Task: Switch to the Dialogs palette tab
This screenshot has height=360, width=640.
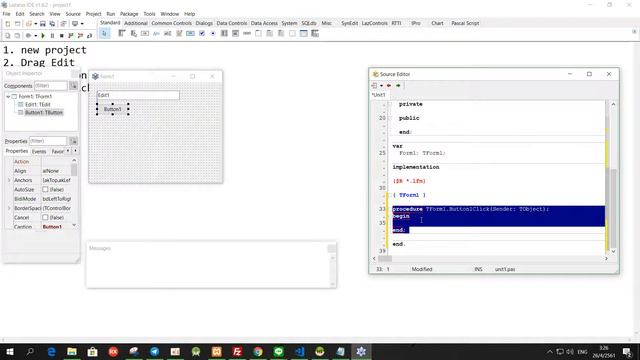Action: click(204, 23)
